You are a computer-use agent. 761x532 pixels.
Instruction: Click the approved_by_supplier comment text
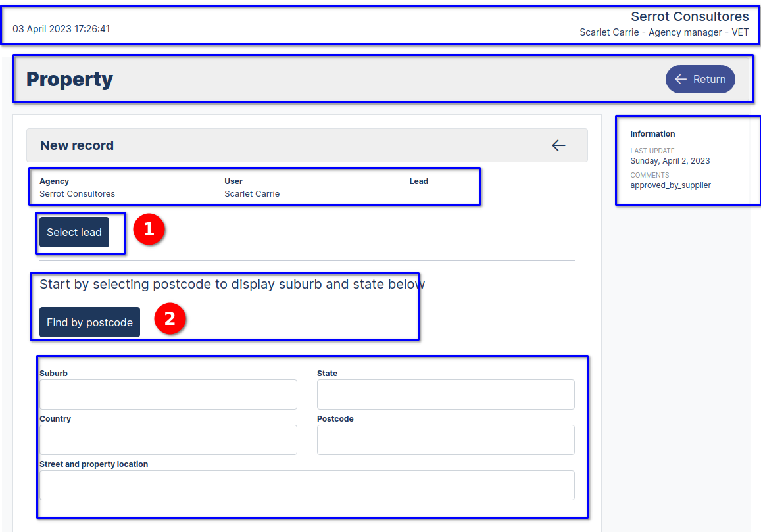[x=670, y=185]
